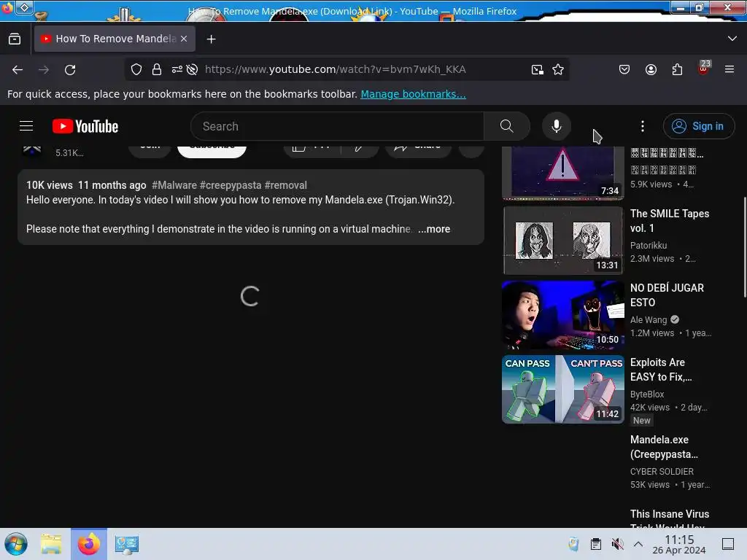This screenshot has width=747, height=560.
Task: Open the site permissions icon in address bar
Action: point(177,69)
